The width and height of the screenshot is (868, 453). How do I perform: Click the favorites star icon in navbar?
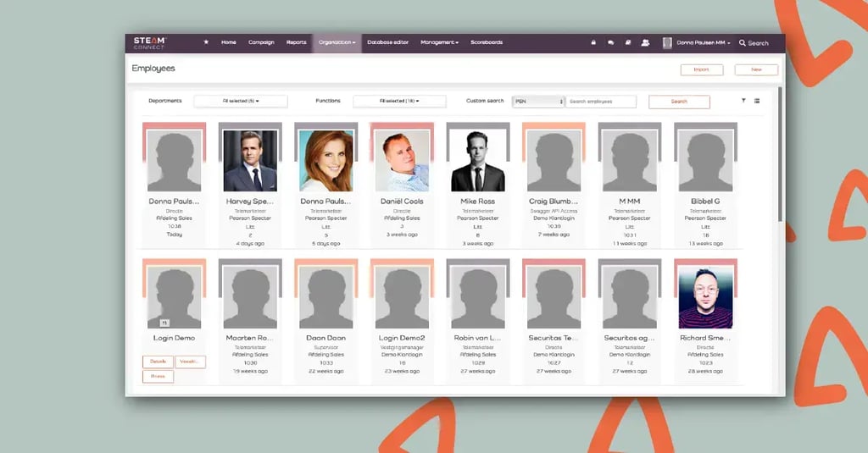[206, 42]
